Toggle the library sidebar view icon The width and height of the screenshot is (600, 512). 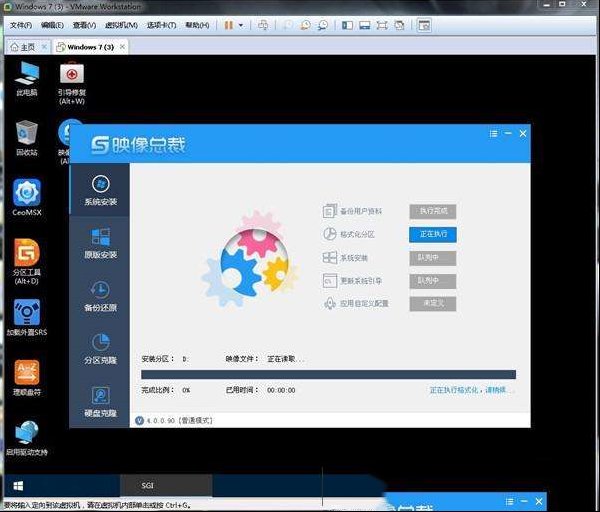pyautogui.click(x=347, y=26)
